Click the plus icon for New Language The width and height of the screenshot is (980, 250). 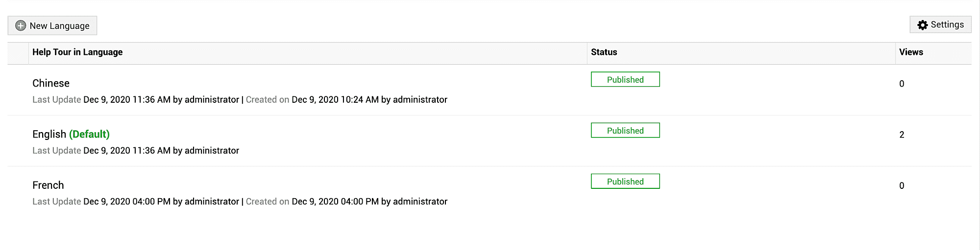click(21, 25)
